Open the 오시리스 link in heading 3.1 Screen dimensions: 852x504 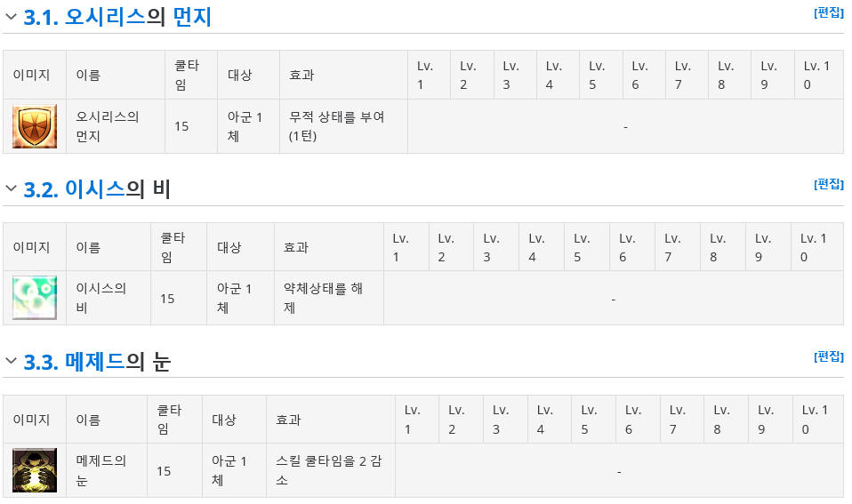[106, 17]
